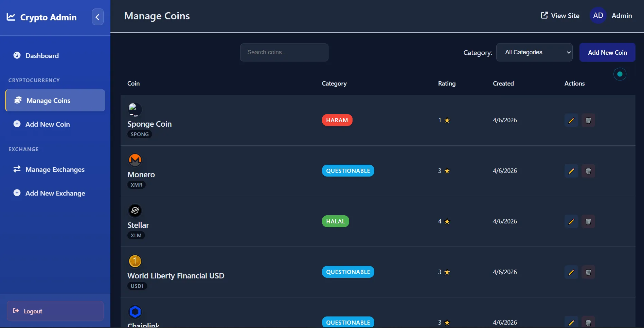The width and height of the screenshot is (644, 328).
Task: Go to Manage Exchanges
Action: [55, 169]
